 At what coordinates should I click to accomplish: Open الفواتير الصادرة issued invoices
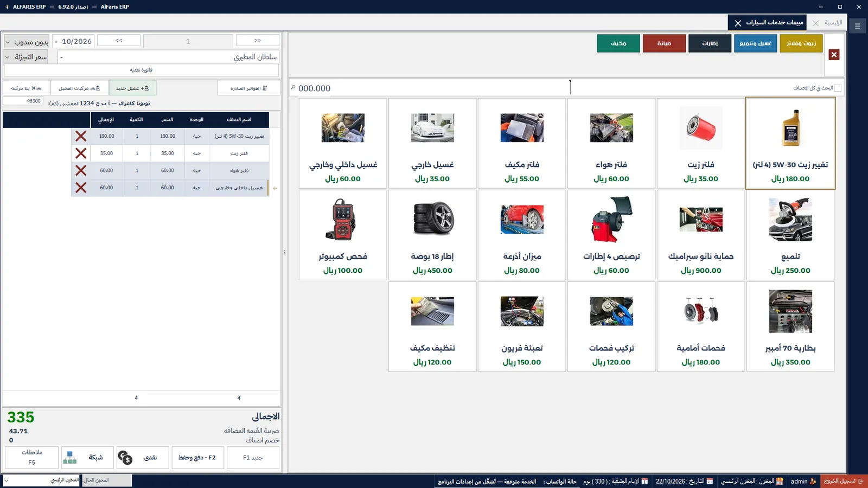click(249, 88)
